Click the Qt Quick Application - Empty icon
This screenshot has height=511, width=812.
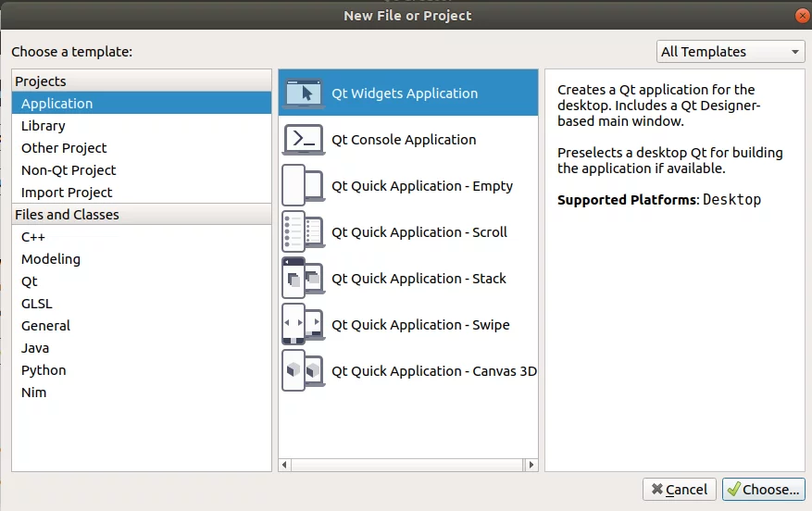pos(304,185)
